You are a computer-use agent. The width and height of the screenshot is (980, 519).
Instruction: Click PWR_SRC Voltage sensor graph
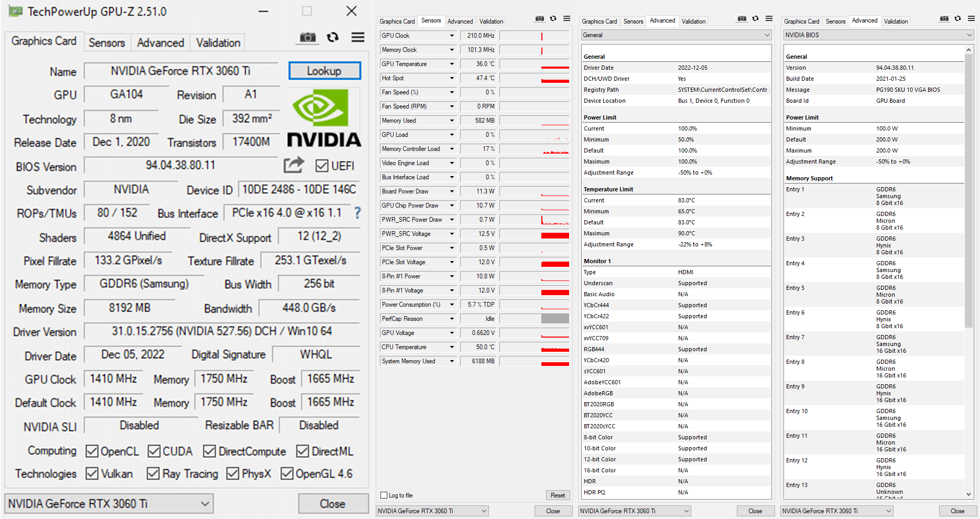point(534,234)
